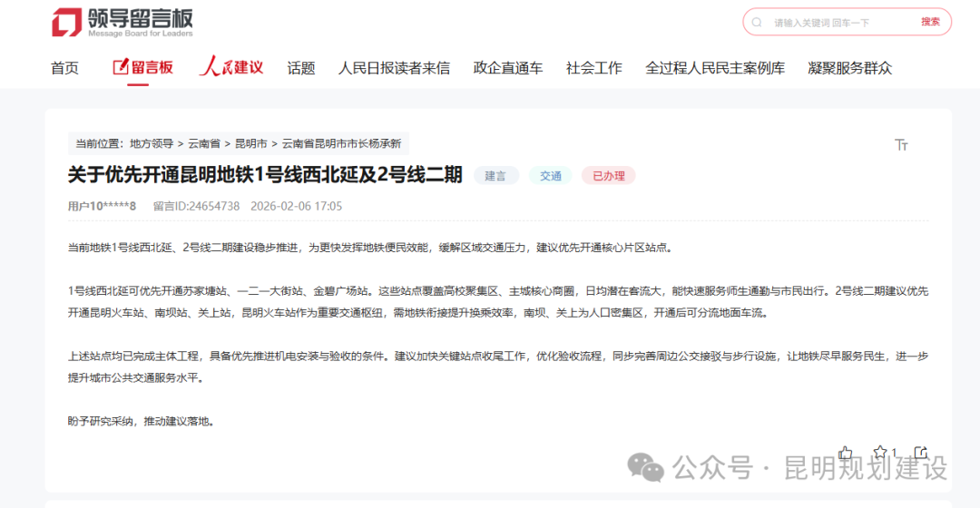Screen dimensions: 980x508
Task: Open the 留言板 tab with edit icon
Action: click(142, 67)
